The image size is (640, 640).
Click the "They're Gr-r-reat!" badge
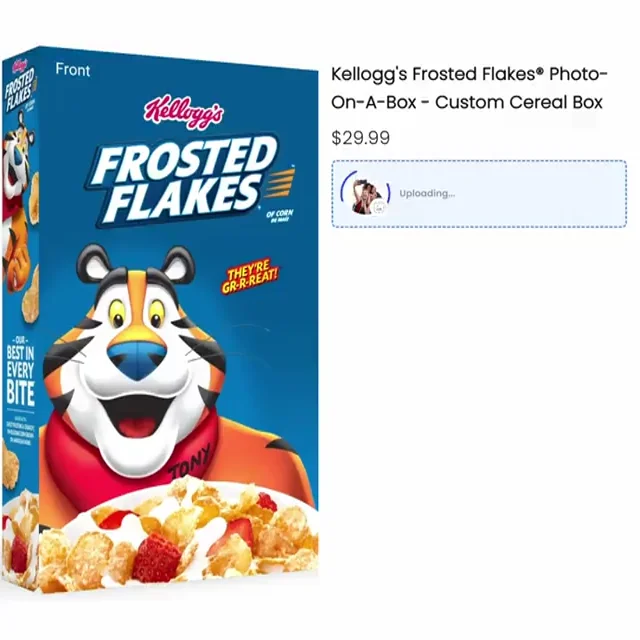[249, 276]
